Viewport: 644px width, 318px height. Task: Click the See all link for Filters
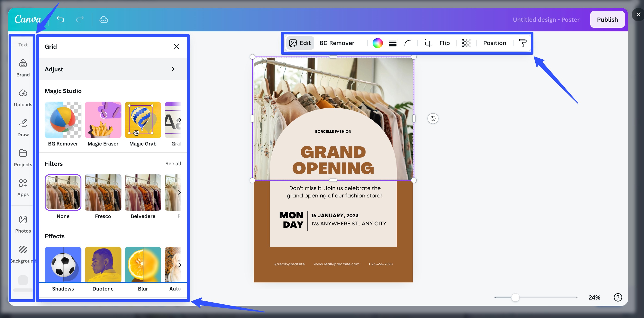coord(173,164)
